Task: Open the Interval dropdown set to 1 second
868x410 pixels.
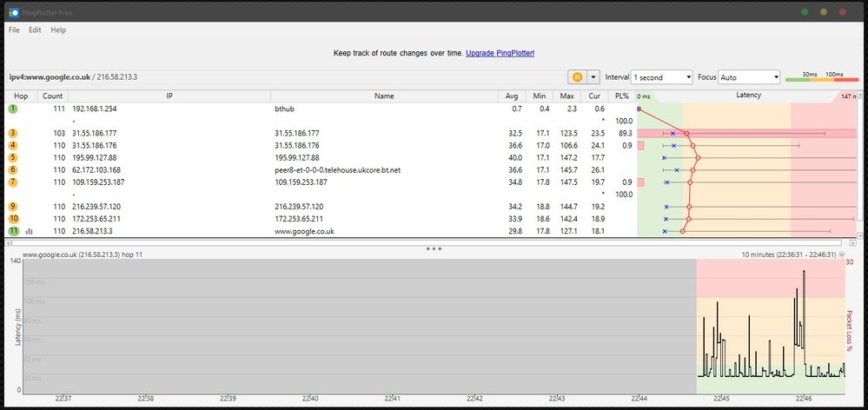Action: point(661,77)
